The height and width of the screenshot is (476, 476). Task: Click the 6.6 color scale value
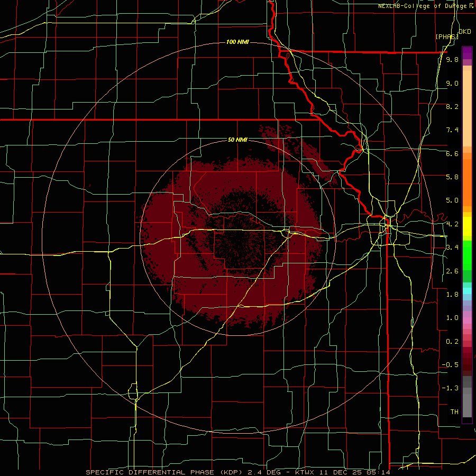tap(452, 153)
